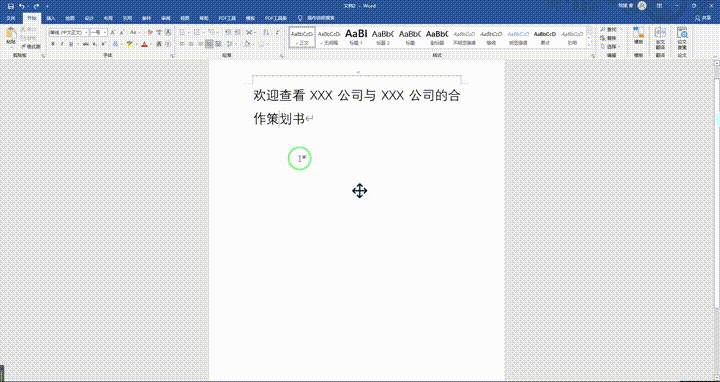This screenshot has width=720, height=382.
Task: Switch to the 插入 (Insert) tab
Action: tap(51, 18)
